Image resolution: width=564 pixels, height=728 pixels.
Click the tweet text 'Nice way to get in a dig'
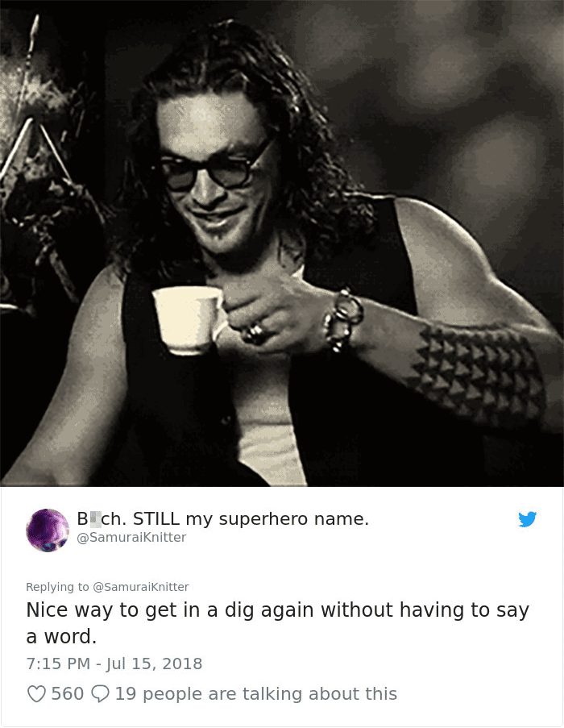139,610
